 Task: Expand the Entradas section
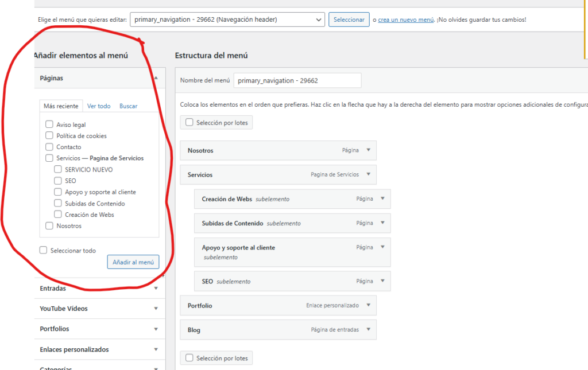[x=156, y=289]
